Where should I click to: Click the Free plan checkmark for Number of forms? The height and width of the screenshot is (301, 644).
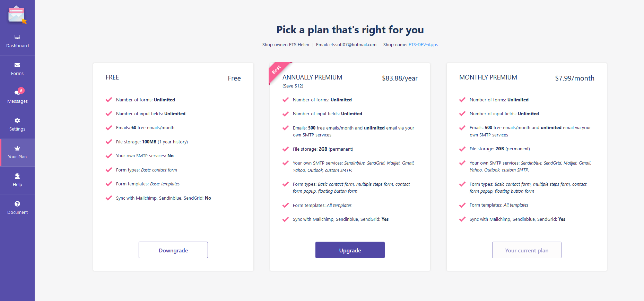click(109, 100)
